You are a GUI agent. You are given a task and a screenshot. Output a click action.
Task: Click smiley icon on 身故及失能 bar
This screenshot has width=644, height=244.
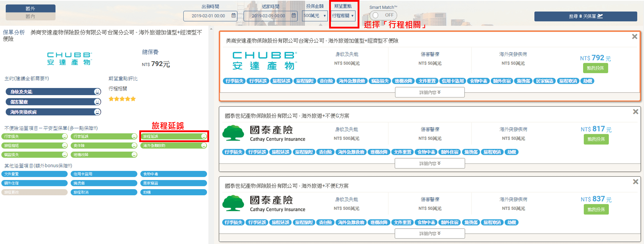click(97, 92)
